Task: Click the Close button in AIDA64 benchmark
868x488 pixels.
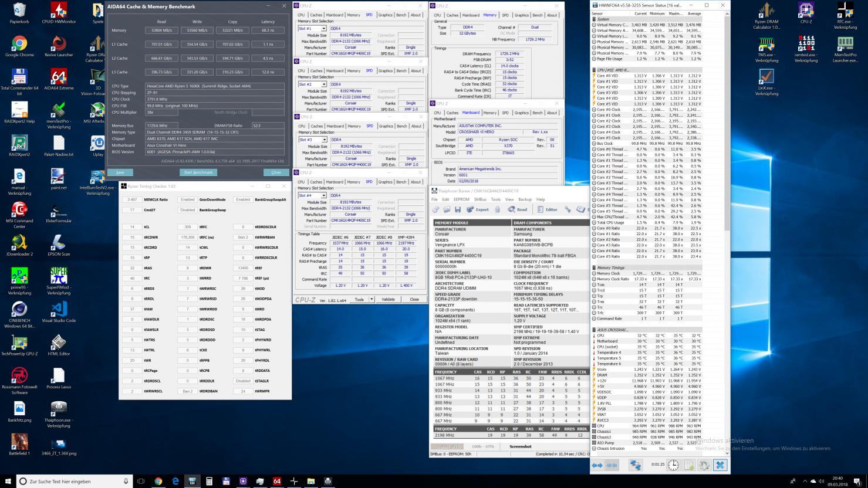Action: pyautogui.click(x=276, y=172)
